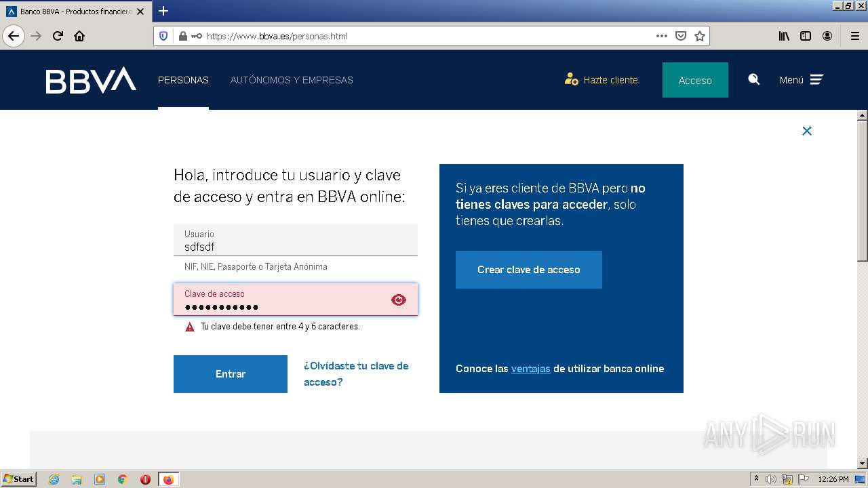Click the BBVA logo
The image size is (868, 488).
tap(91, 80)
